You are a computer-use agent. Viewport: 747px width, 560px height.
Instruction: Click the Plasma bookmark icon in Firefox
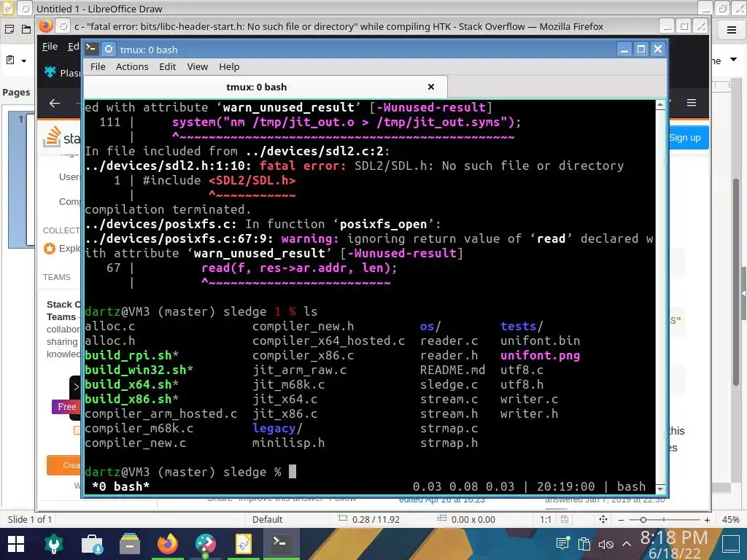pyautogui.click(x=50, y=72)
